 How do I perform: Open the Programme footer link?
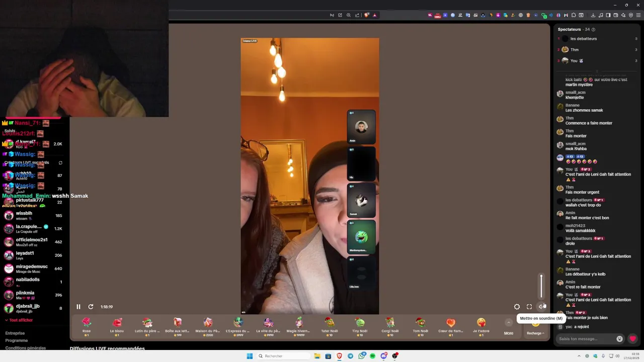pos(17,340)
